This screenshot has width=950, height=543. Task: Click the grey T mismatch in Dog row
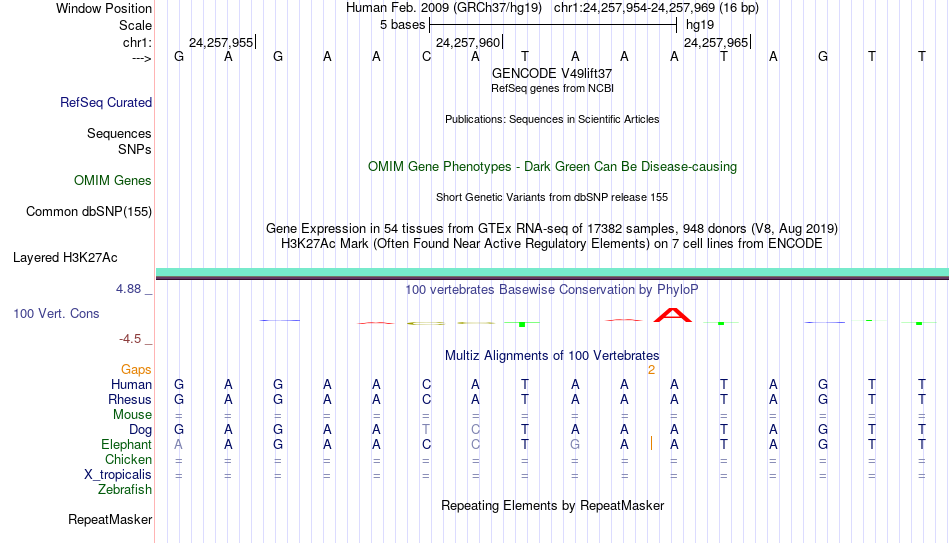(x=426, y=429)
